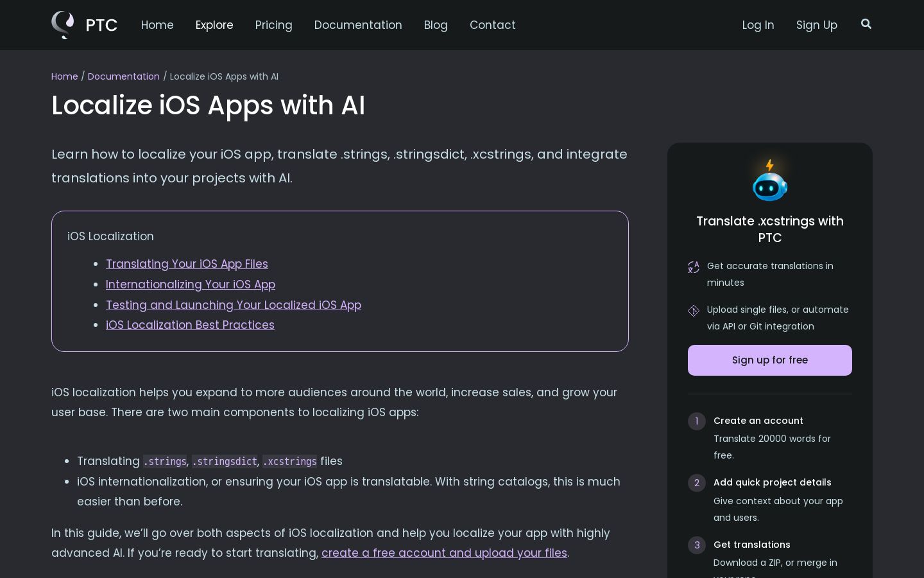Click the Translate 20000 words for free text
The width and height of the screenshot is (924, 578).
(773, 447)
